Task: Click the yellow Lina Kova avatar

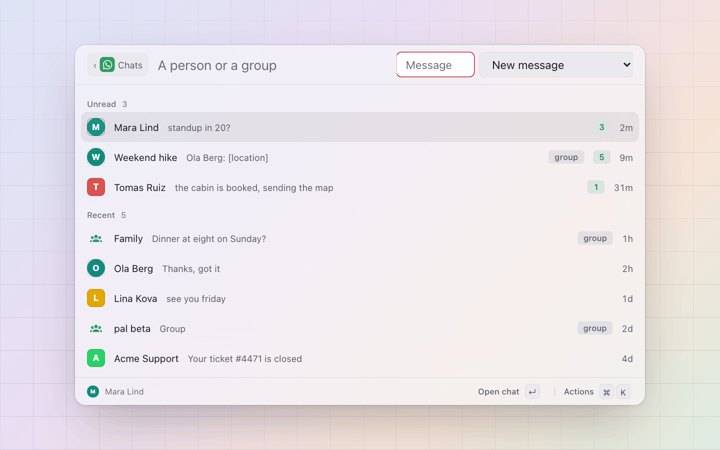Action: (96, 298)
